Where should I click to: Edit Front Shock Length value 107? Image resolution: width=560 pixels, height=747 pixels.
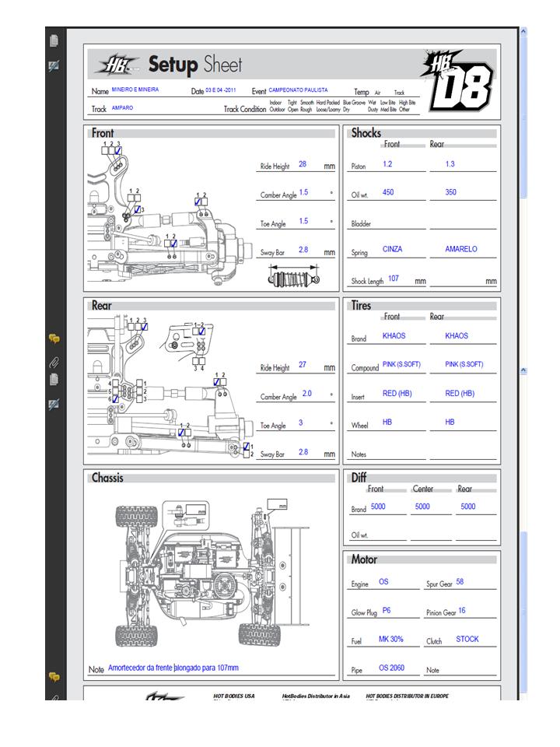pos(394,279)
